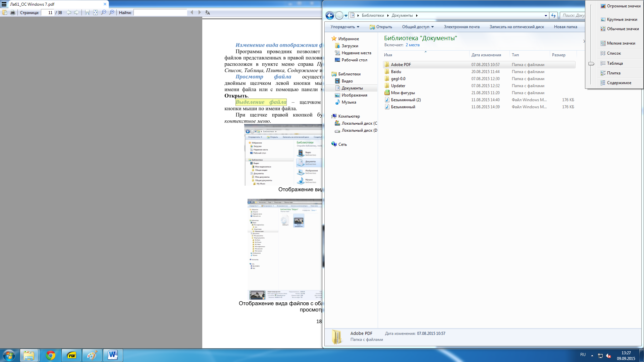Sort by Размер column header
Image resolution: width=644 pixels, height=362 pixels.
click(563, 55)
